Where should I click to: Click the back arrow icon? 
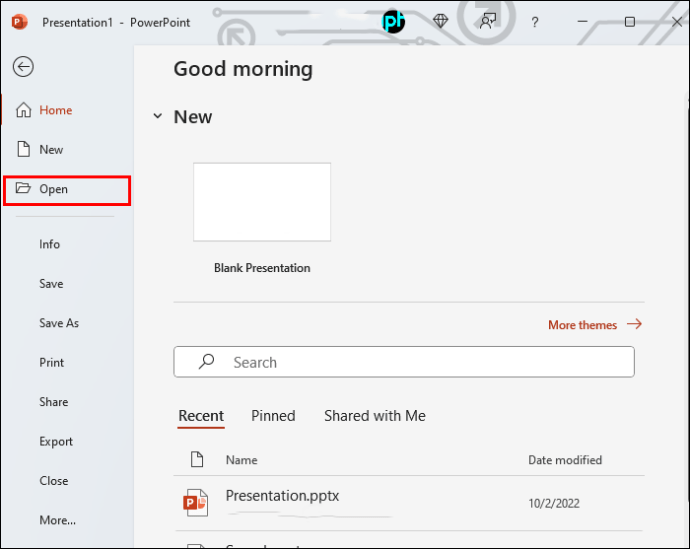point(23,67)
